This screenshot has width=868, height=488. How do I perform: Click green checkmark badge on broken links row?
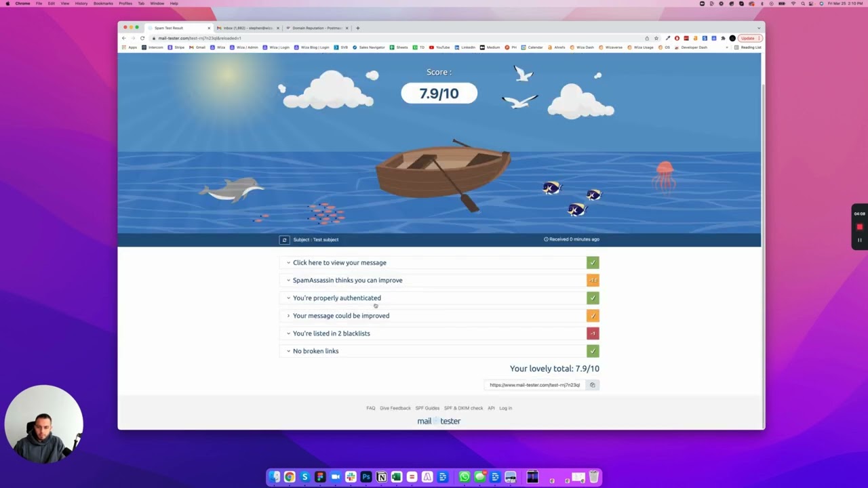pos(593,350)
